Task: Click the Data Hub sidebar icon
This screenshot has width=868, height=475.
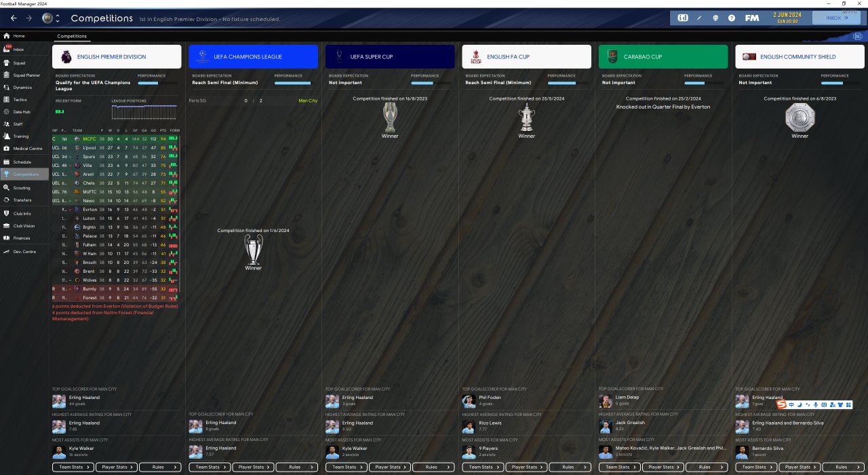Action: 7,112
